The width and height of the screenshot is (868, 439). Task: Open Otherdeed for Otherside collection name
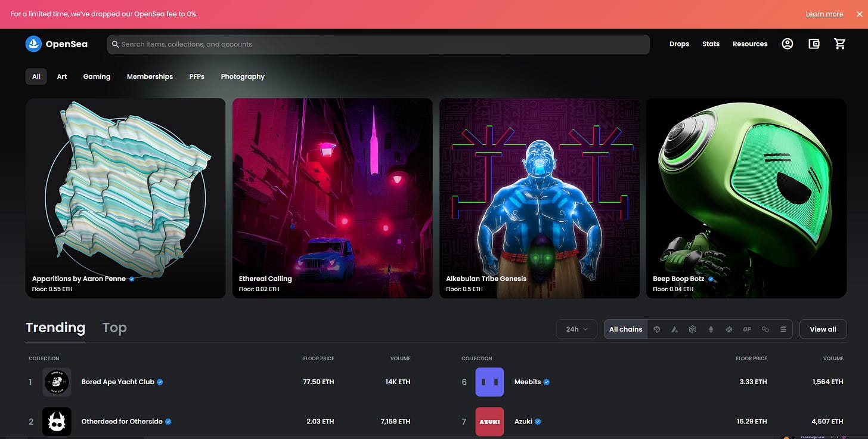click(x=122, y=421)
